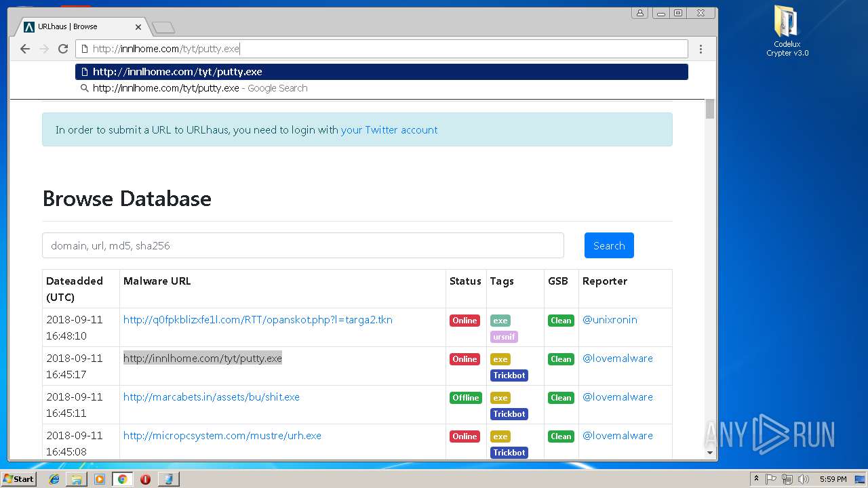Viewport: 868px width, 488px height.
Task: Click the page scrollbar down arrow
Action: point(710,453)
